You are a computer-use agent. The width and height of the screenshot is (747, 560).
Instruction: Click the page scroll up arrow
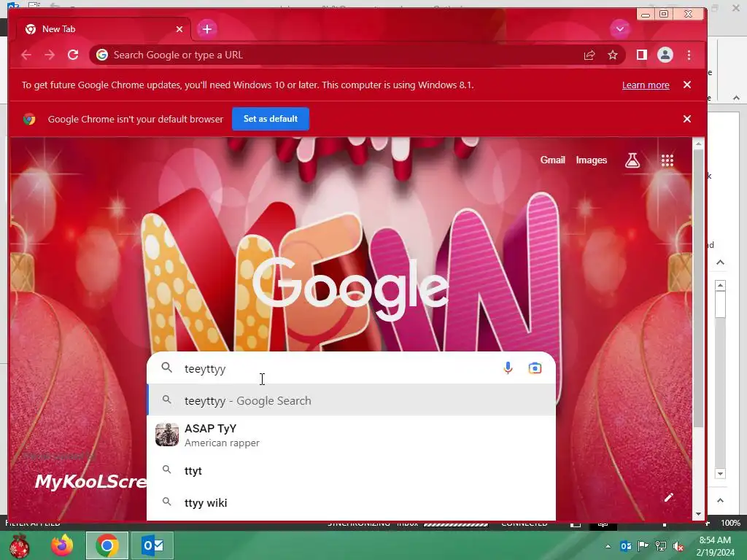pos(698,144)
